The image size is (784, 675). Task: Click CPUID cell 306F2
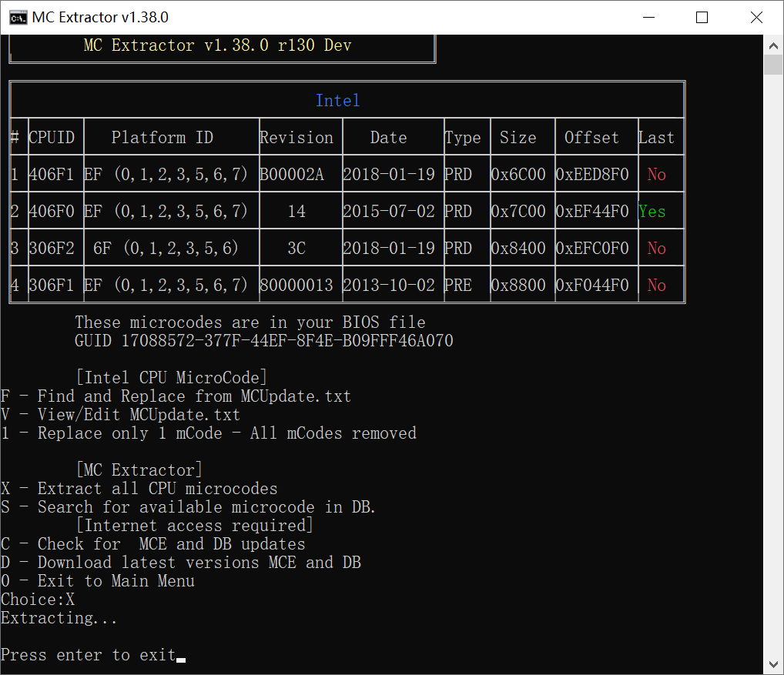point(52,249)
